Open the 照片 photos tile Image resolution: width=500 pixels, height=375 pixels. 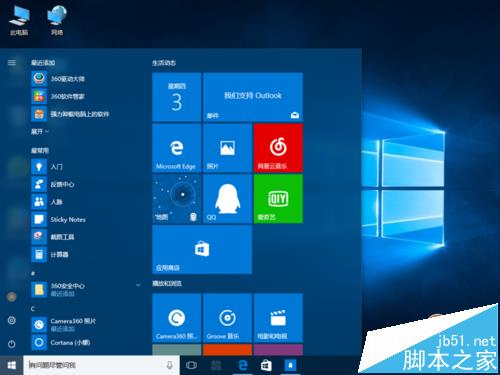[227, 148]
